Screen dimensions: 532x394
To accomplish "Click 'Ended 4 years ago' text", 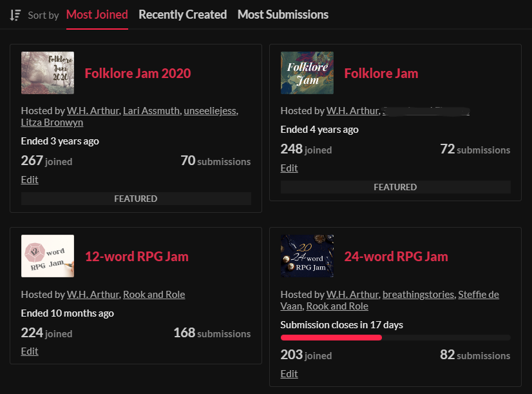I will [x=319, y=130].
